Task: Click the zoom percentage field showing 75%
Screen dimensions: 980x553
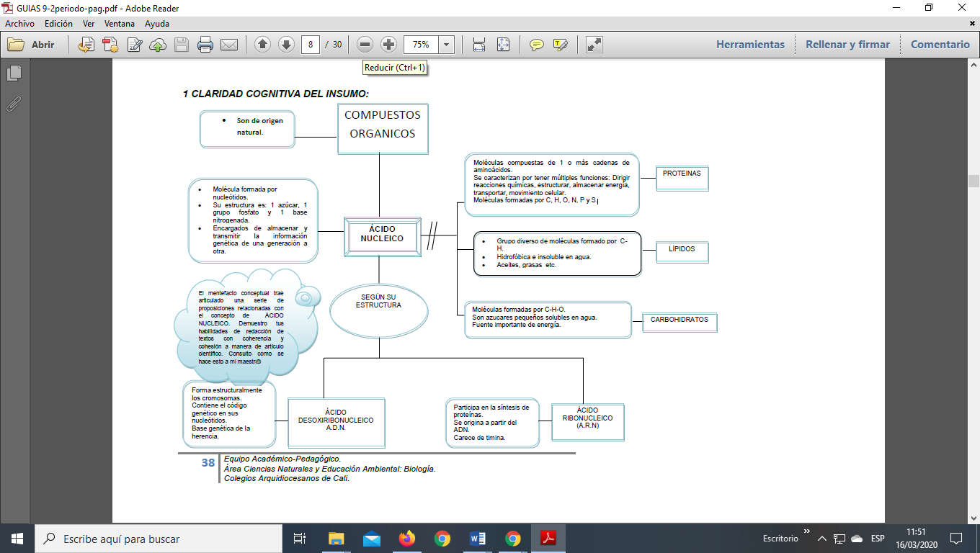Action: pos(421,45)
